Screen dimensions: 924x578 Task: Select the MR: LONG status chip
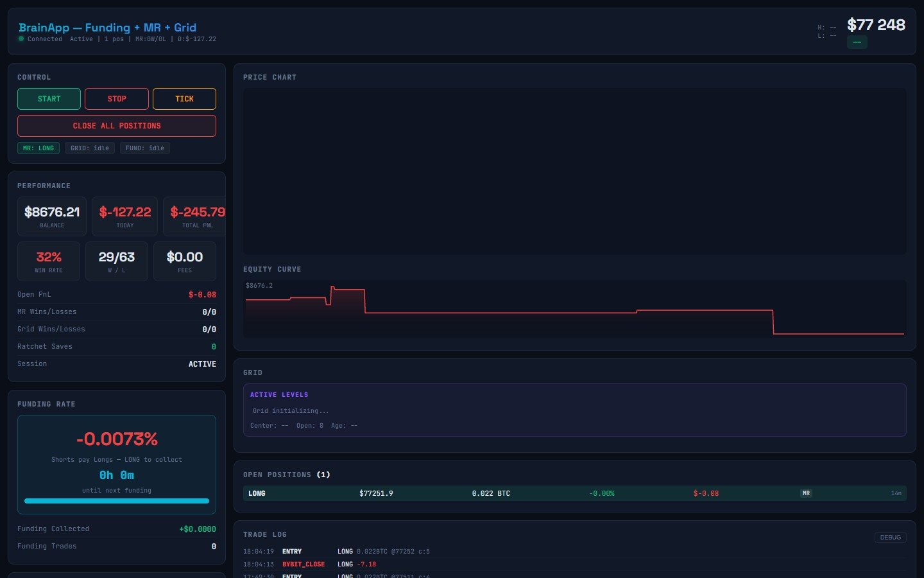click(x=38, y=148)
